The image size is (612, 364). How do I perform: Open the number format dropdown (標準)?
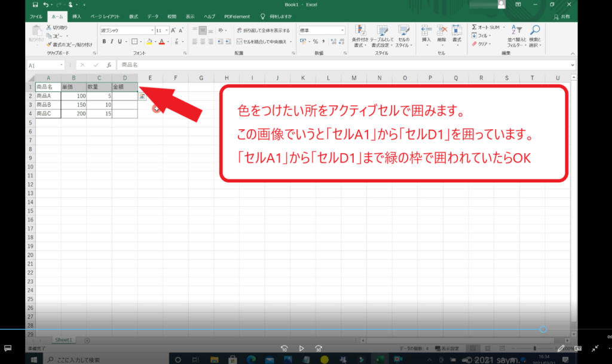point(342,30)
